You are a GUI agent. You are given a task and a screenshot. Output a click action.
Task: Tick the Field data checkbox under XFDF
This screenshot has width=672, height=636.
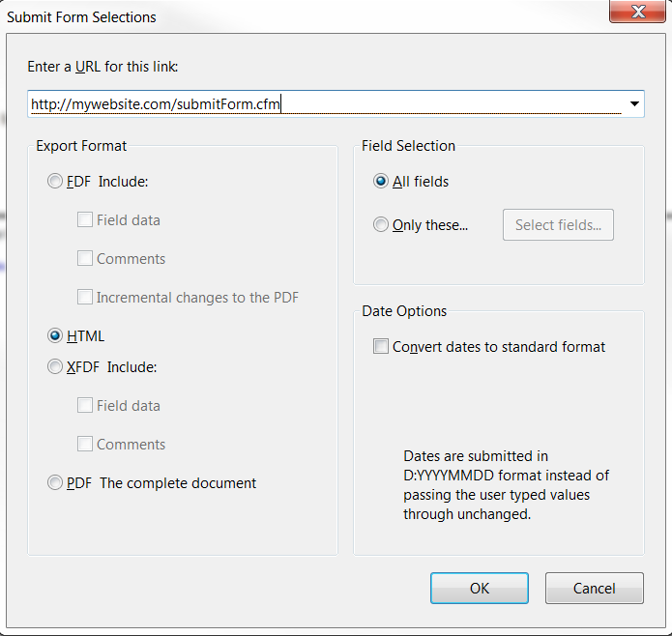point(85,405)
